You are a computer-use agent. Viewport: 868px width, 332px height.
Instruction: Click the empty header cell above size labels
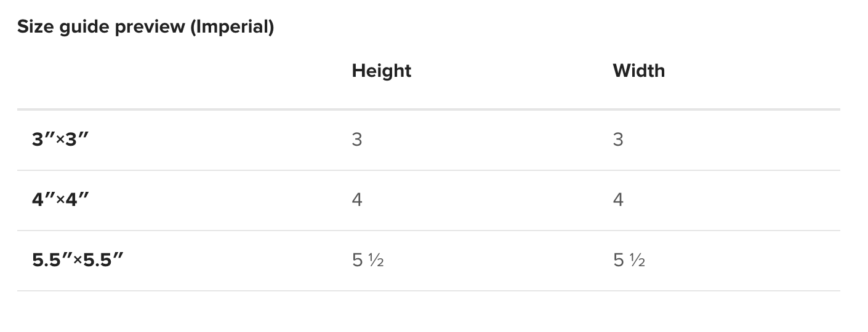pyautogui.click(x=179, y=71)
